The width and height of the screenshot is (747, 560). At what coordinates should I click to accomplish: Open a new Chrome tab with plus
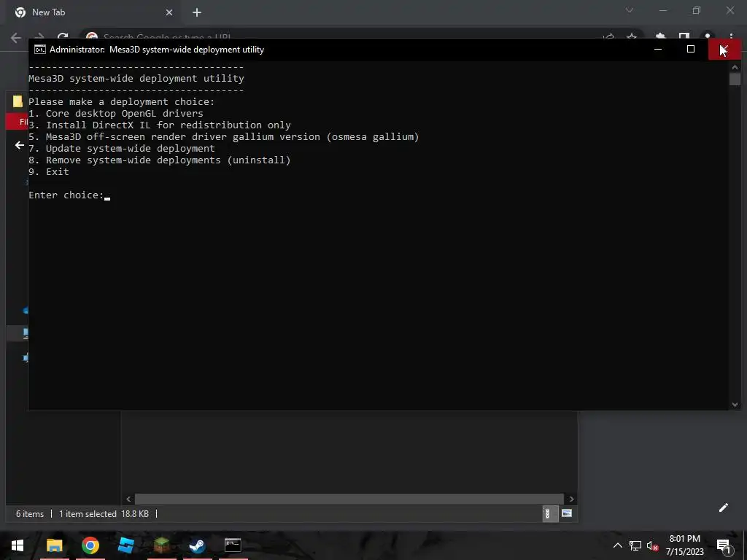coord(197,12)
